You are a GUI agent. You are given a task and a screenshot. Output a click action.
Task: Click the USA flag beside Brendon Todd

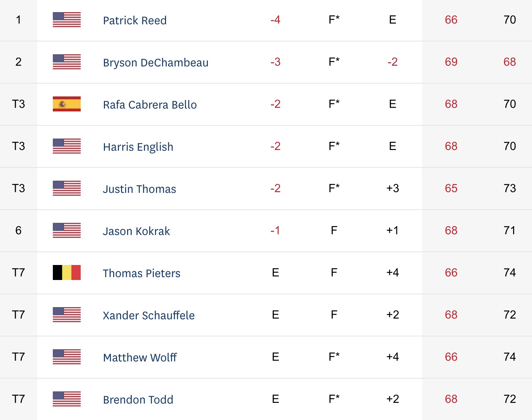(67, 399)
